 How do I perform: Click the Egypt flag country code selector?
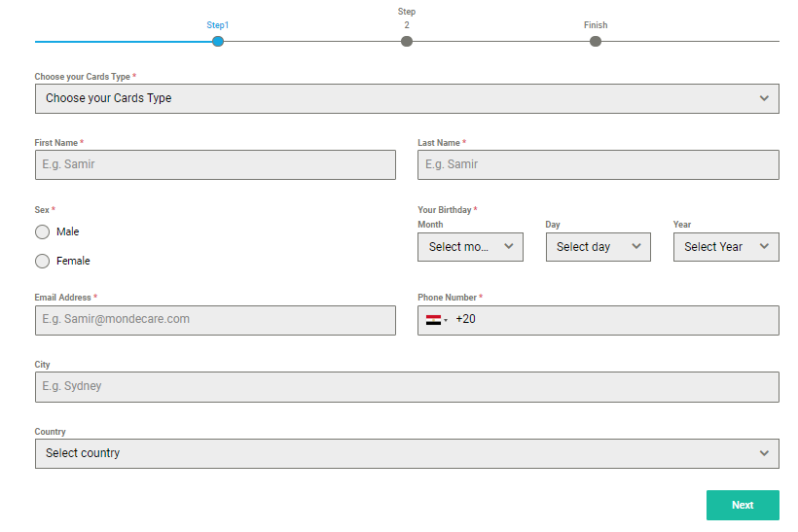[436, 320]
